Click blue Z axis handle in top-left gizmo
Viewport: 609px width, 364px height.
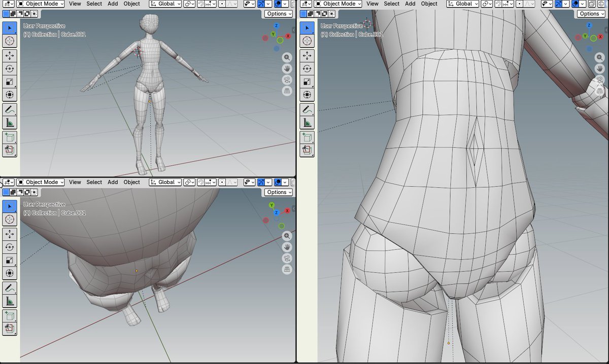(x=277, y=25)
